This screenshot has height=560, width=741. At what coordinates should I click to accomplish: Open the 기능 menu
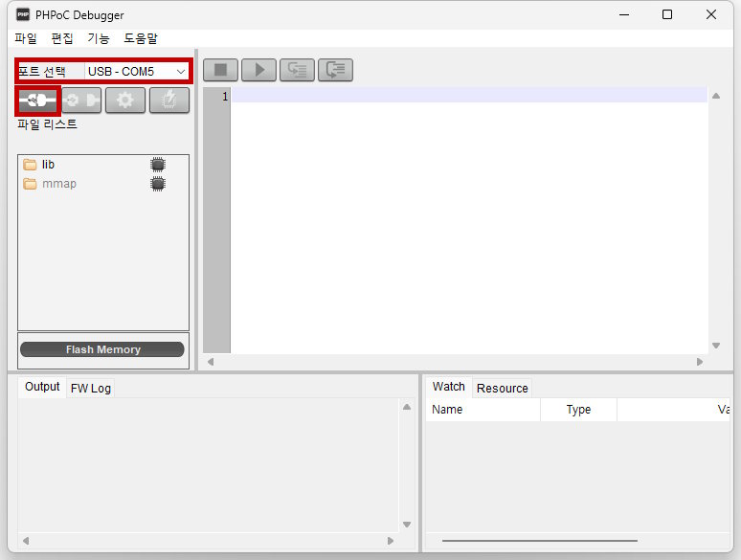(99, 38)
